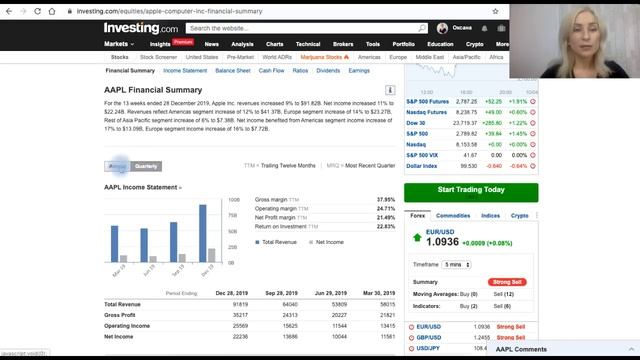Open the Pre-Market link

click(240, 57)
